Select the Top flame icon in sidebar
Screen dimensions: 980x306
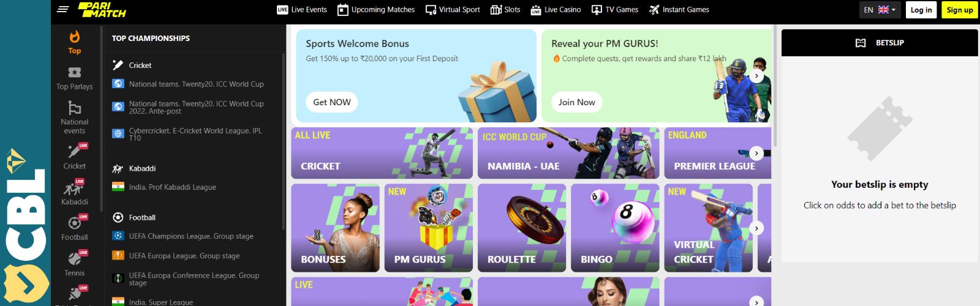click(x=75, y=37)
